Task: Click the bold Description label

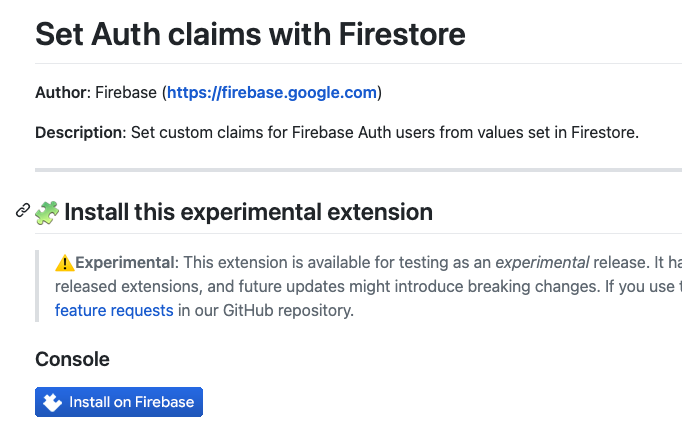Action: [80, 132]
